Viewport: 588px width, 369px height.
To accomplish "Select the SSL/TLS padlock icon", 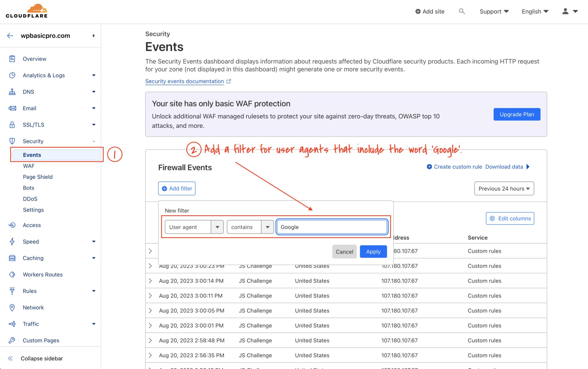I will pyautogui.click(x=12, y=125).
